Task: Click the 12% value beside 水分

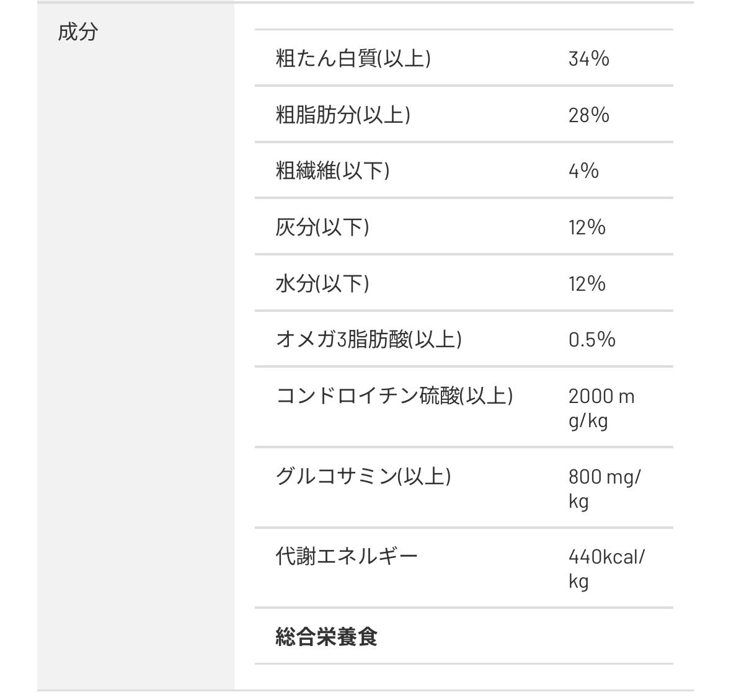Action: (587, 284)
